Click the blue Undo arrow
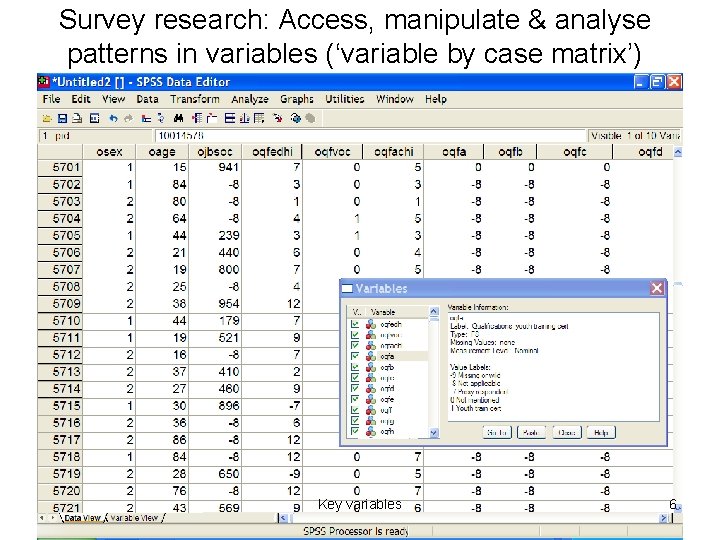720x540 pixels. (x=113, y=118)
